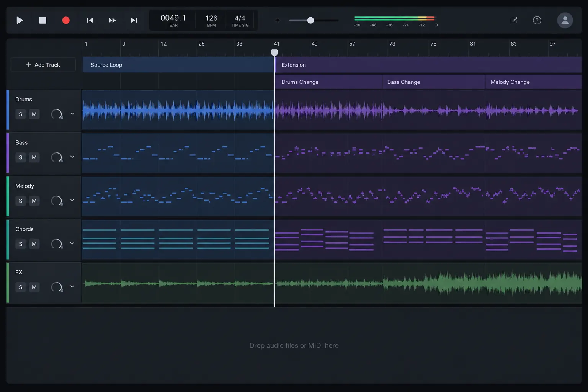Click the 'Drop audio files or MIDI here' area
This screenshot has width=588, height=392.
(x=294, y=345)
